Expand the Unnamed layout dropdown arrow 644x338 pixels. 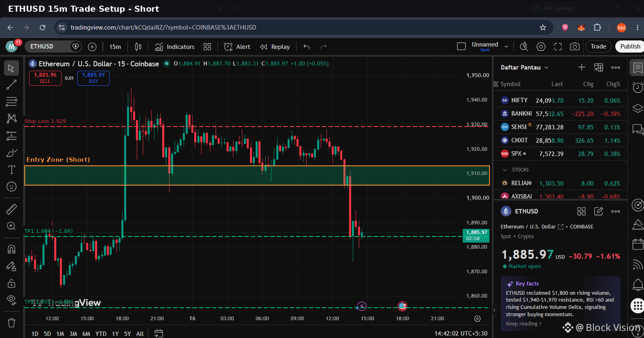(506, 46)
